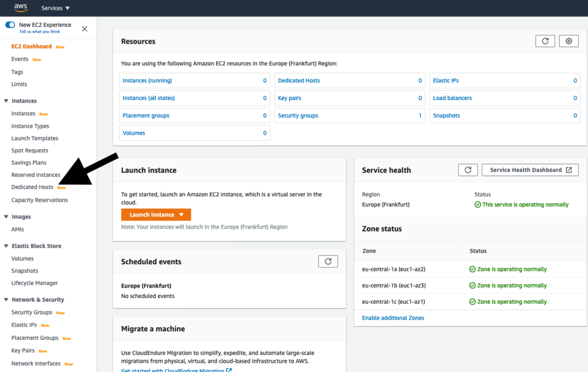Open Savings Plans in sidebar

pos(29,163)
